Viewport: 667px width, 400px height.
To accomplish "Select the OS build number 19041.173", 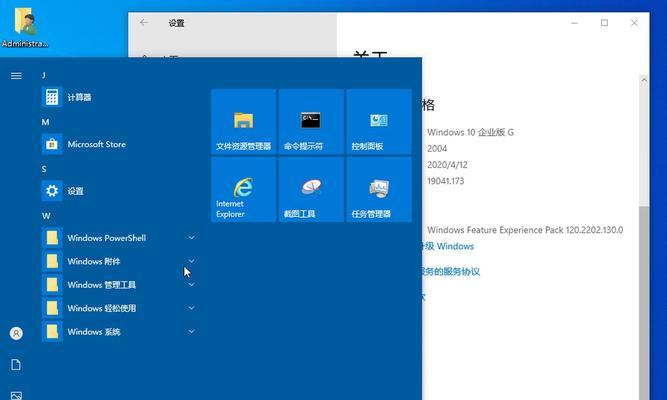I will tap(445, 181).
